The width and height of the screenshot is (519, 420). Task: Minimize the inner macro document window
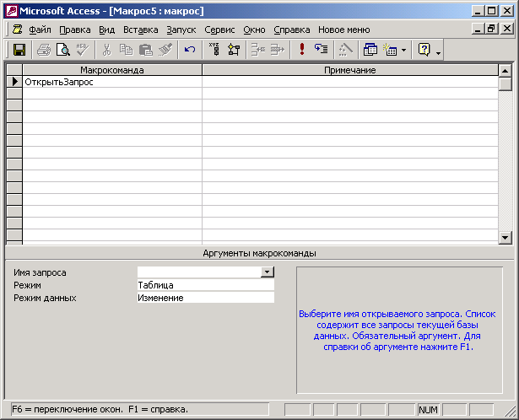point(478,29)
